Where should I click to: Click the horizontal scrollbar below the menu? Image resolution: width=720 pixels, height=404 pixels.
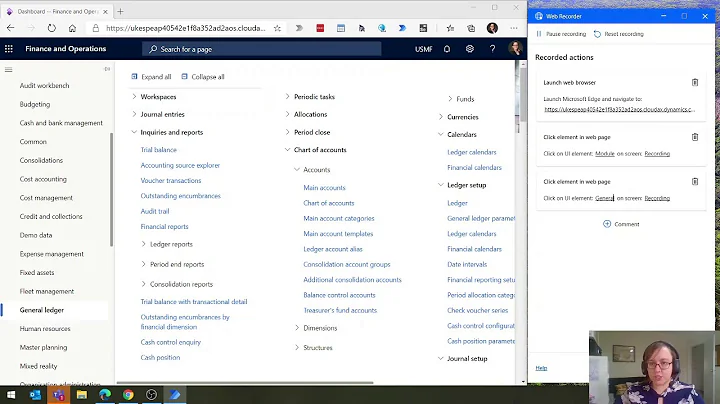pos(245,382)
